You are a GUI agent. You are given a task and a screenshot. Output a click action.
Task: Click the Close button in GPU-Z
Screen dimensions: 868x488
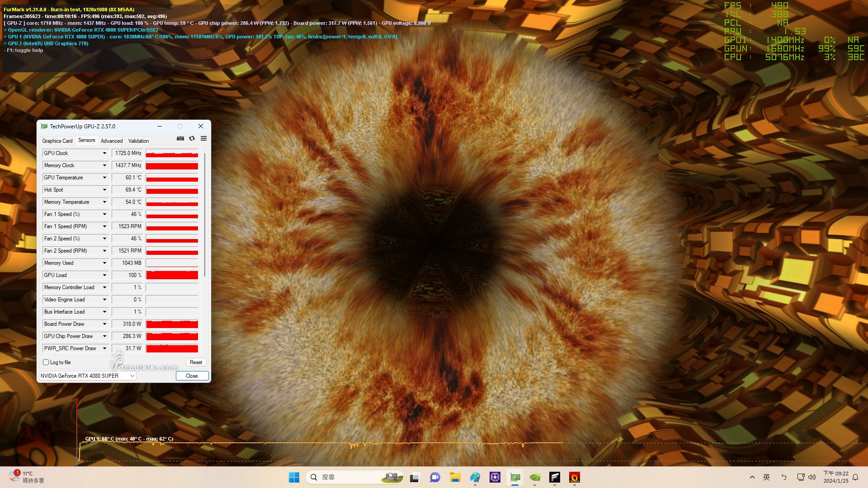pos(192,376)
